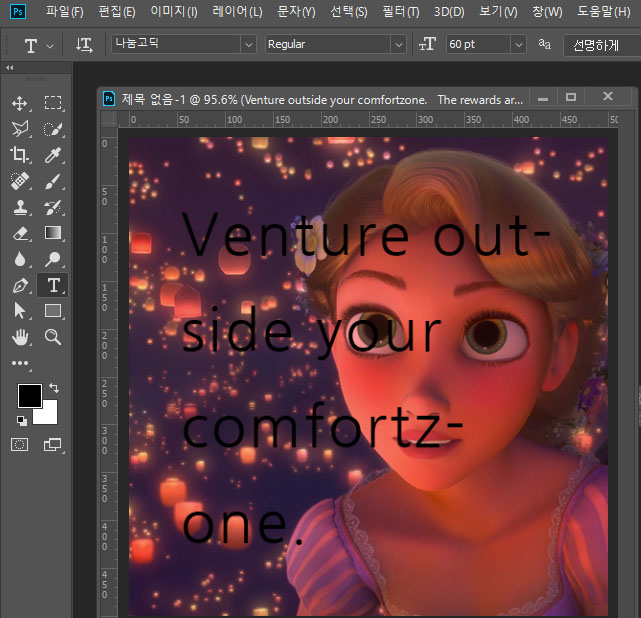This screenshot has height=618, width=641.
Task: Open the 창(W) menu
Action: point(547,11)
